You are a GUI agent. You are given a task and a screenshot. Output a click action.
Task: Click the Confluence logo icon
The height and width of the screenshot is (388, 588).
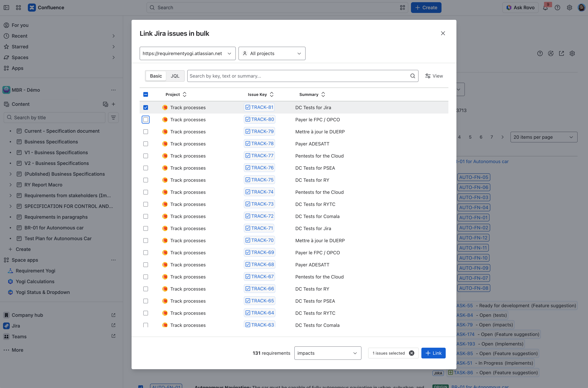pos(32,7)
